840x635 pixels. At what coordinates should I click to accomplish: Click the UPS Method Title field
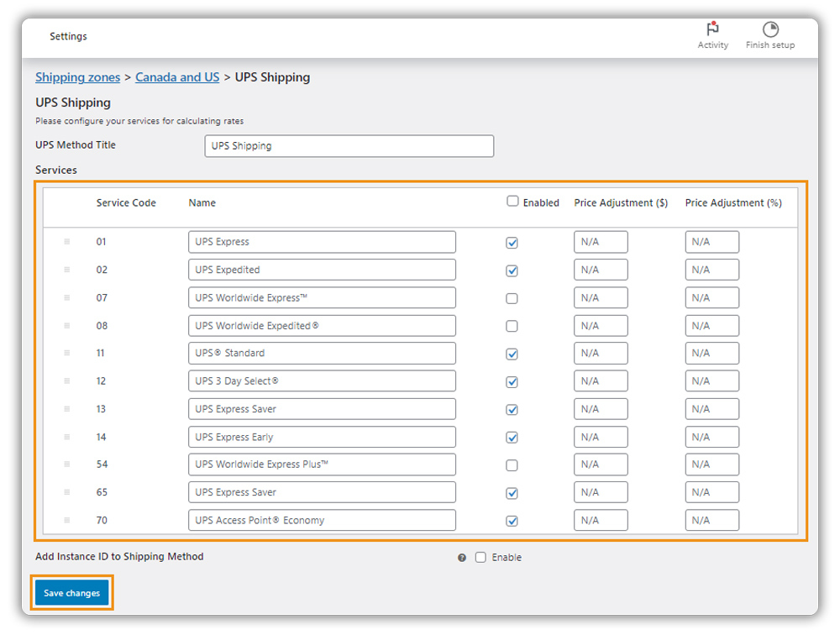(349, 146)
